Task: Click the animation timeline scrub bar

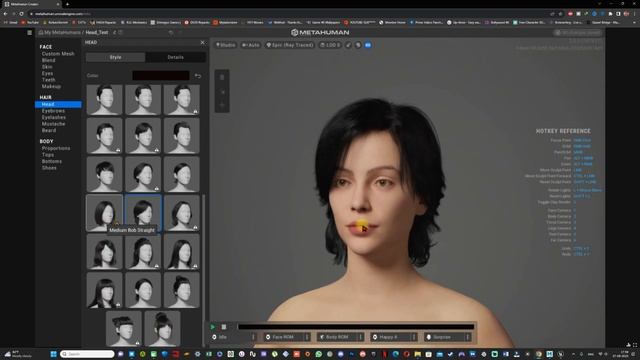Action: click(x=356, y=327)
